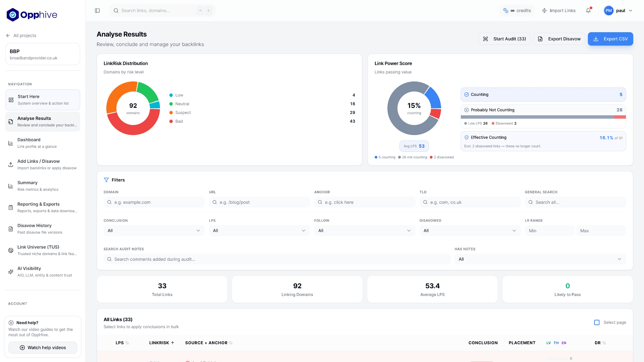
Task: Click the Filters funnel icon
Action: pos(106,180)
